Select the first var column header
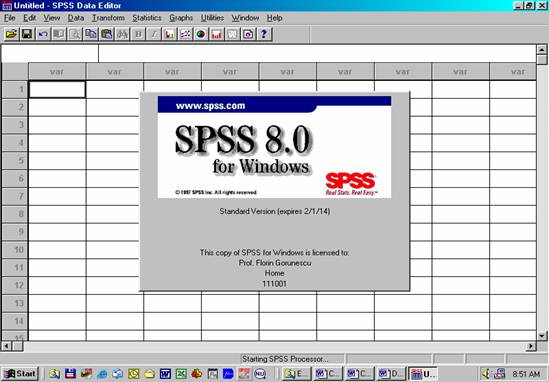The width and height of the screenshot is (549, 382). [x=57, y=72]
